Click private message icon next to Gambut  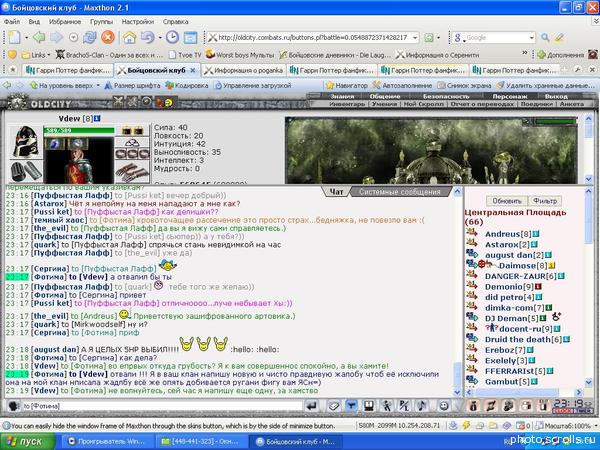[472, 381]
